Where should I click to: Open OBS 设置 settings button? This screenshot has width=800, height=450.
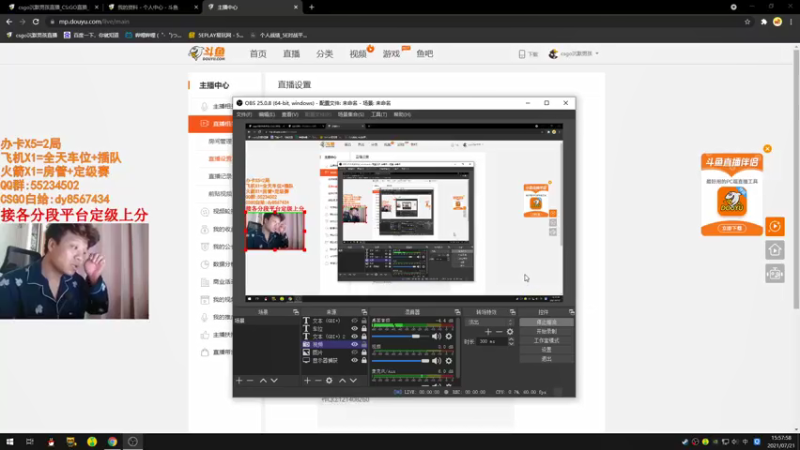coord(546,350)
